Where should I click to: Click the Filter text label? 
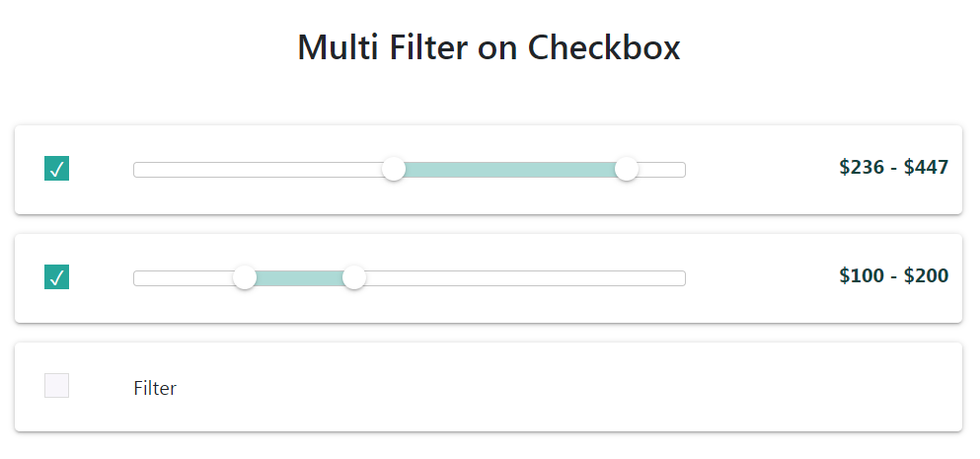point(155,388)
